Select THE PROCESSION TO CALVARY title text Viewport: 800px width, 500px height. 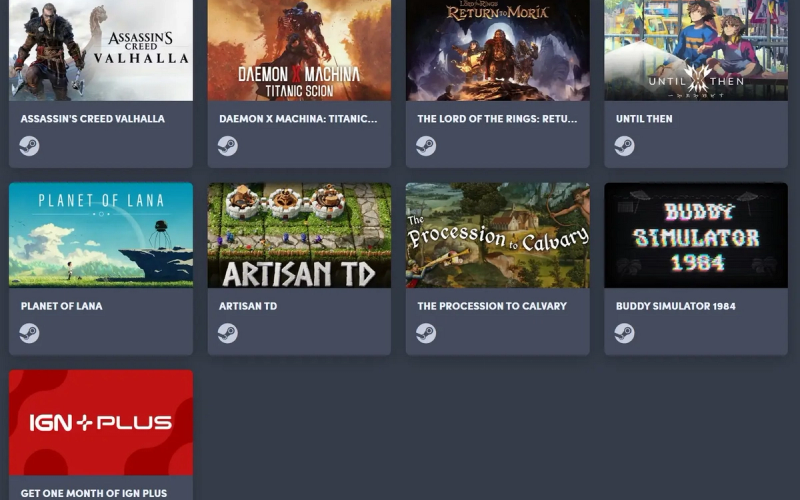pyautogui.click(x=492, y=306)
